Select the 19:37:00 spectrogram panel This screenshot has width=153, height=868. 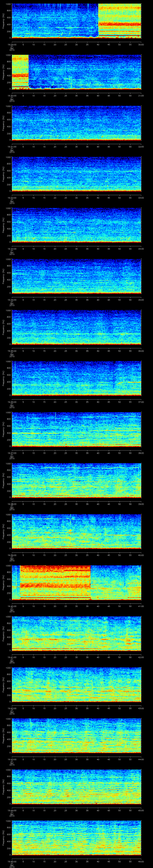[76, 429]
